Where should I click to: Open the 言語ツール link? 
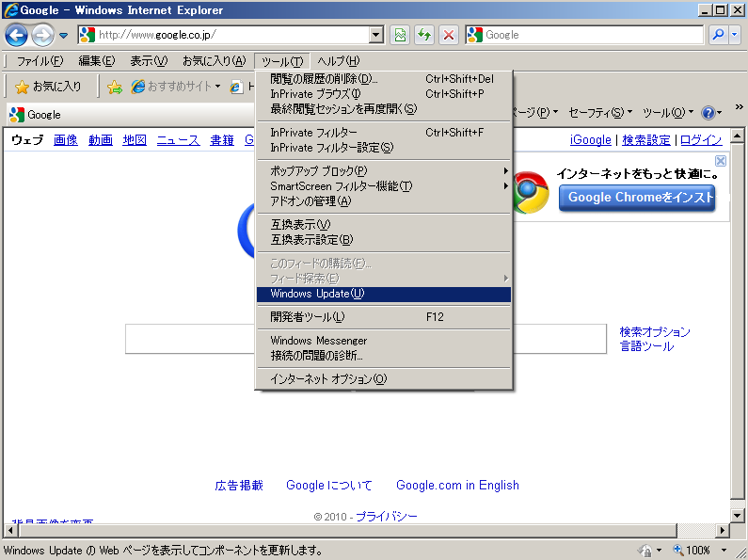(x=646, y=346)
